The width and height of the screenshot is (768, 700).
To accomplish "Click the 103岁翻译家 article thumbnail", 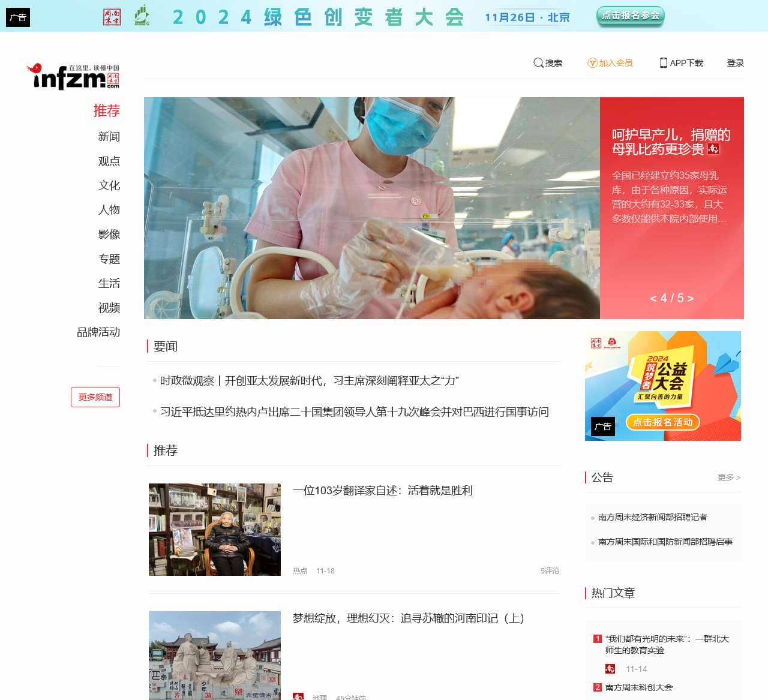I will click(x=215, y=530).
